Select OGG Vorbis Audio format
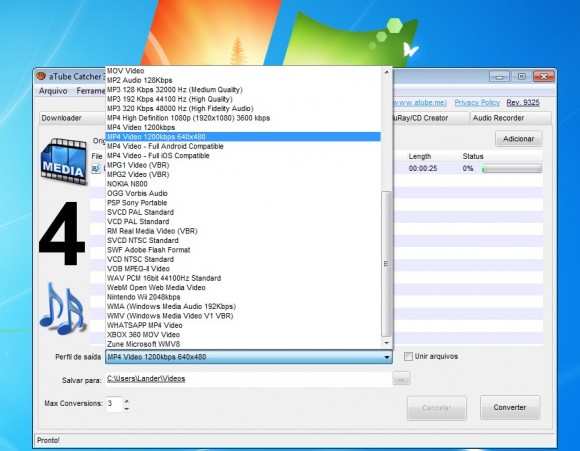The image size is (580, 451). 243,193
